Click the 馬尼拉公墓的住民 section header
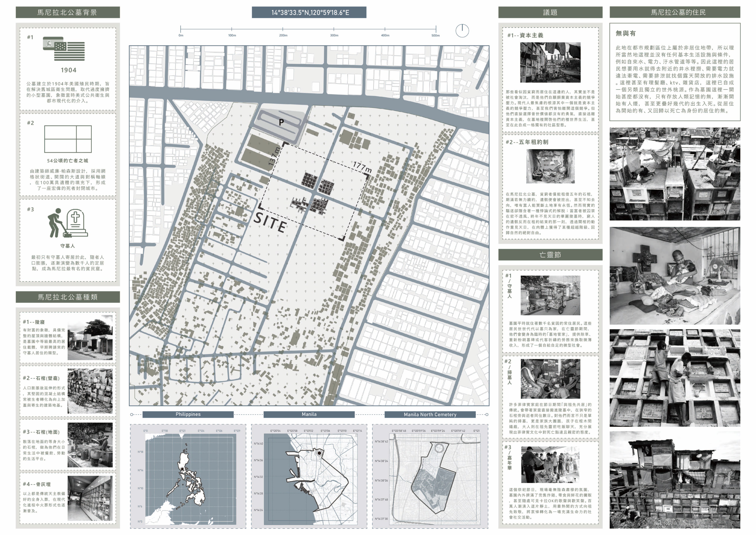 pos(675,12)
